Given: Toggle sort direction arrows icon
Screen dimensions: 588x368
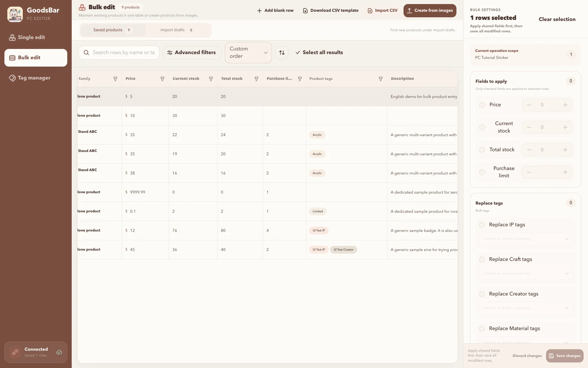Looking at the screenshot, I should (282, 53).
